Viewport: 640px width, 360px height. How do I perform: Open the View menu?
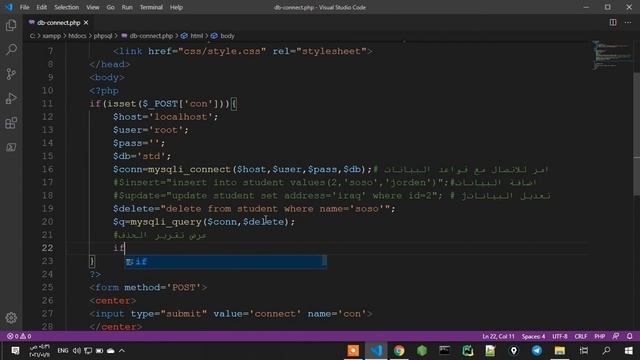click(x=93, y=7)
